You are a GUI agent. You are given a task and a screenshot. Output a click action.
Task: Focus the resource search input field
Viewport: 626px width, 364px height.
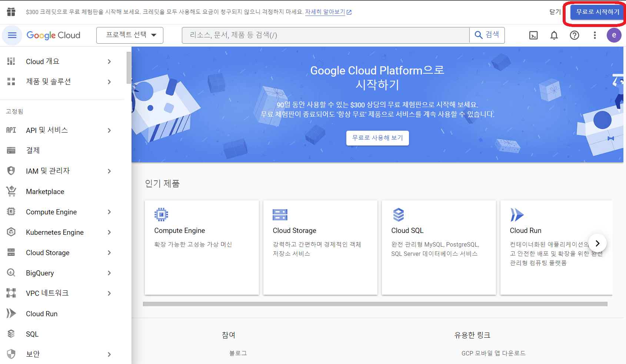pos(326,35)
